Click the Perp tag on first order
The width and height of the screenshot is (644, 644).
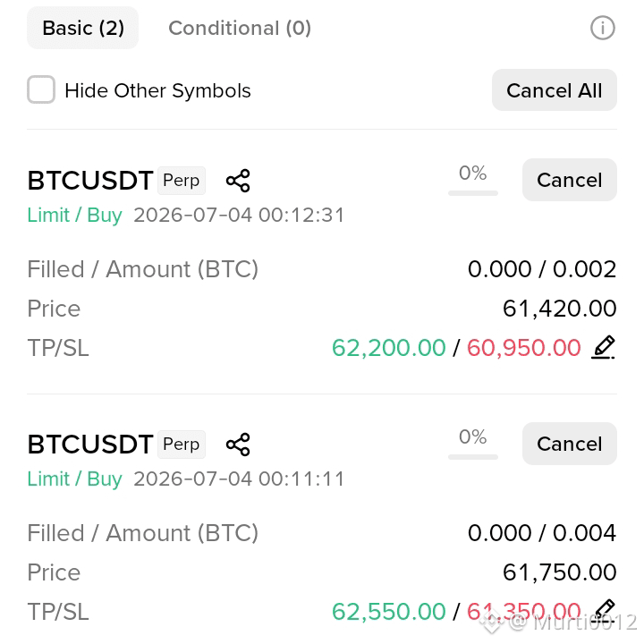(181, 181)
